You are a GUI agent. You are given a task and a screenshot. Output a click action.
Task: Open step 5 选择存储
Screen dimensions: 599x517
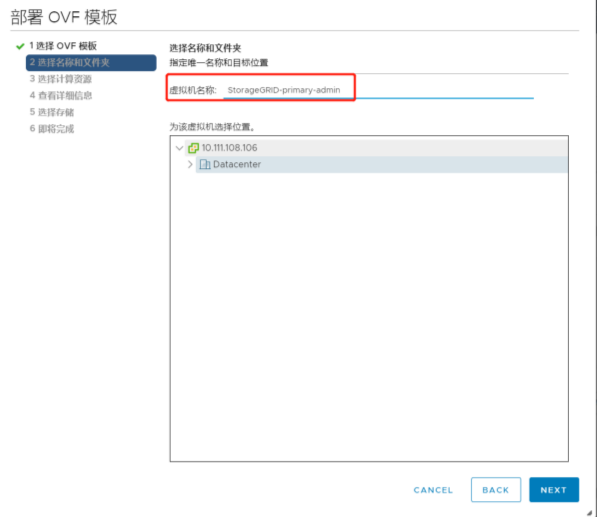pos(52,112)
